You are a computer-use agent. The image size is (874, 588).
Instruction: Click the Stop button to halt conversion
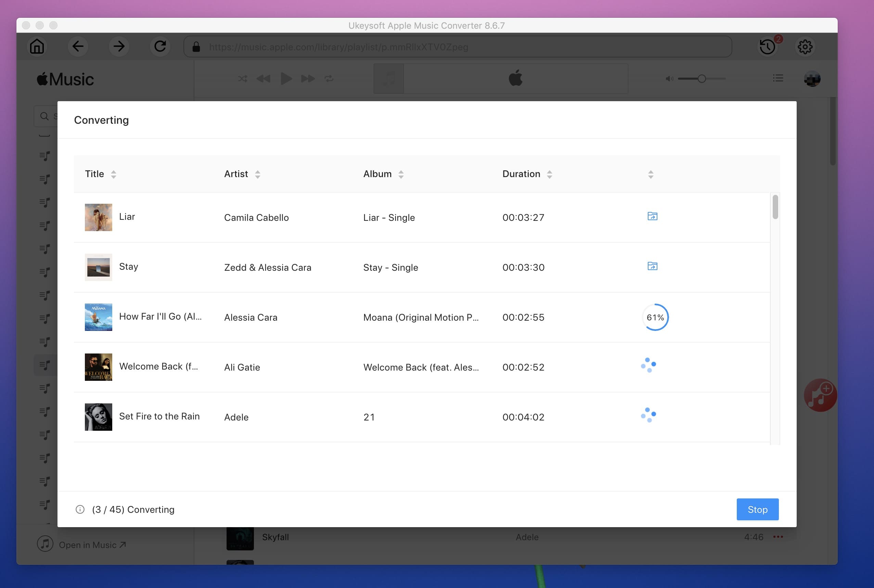click(x=757, y=509)
